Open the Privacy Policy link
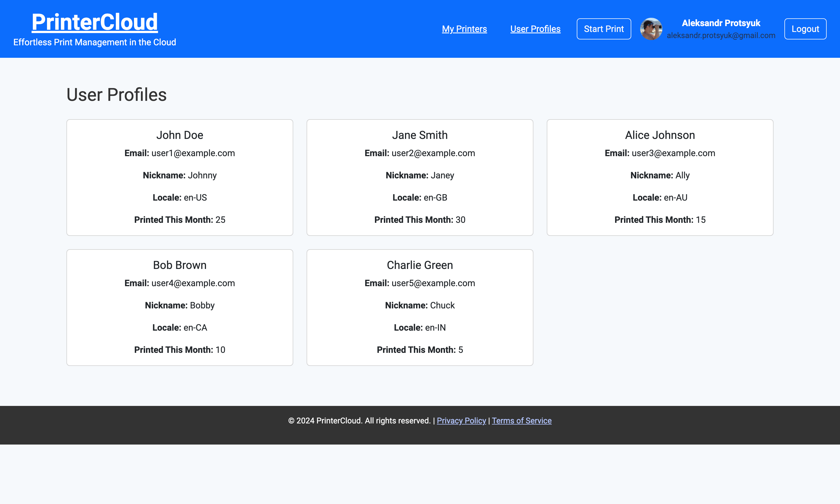Viewport: 840px width, 504px height. pos(461,420)
